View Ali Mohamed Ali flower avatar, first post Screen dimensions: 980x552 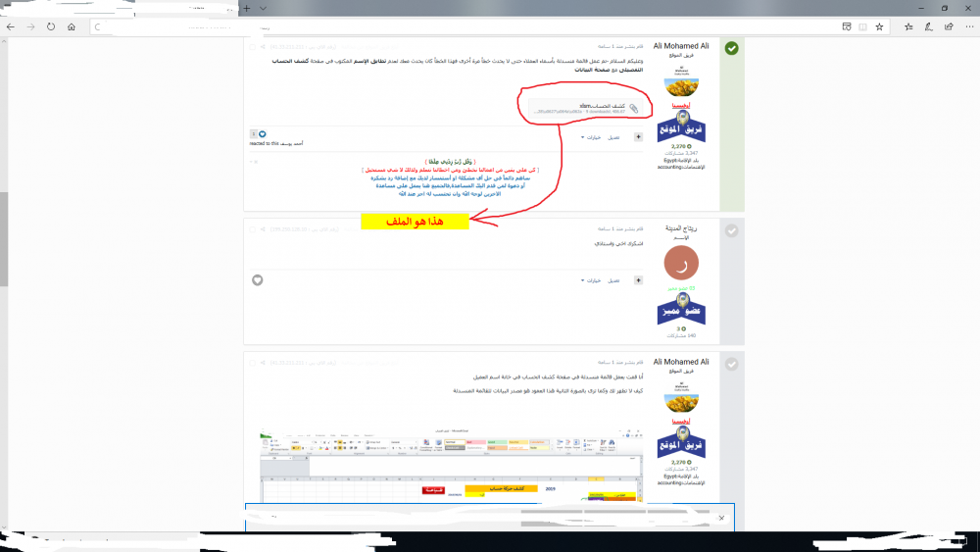coord(681,82)
